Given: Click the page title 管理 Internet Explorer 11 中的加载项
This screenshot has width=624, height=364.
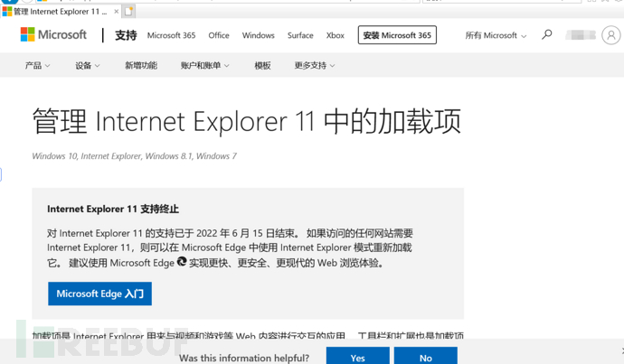Looking at the screenshot, I should coord(247,121).
